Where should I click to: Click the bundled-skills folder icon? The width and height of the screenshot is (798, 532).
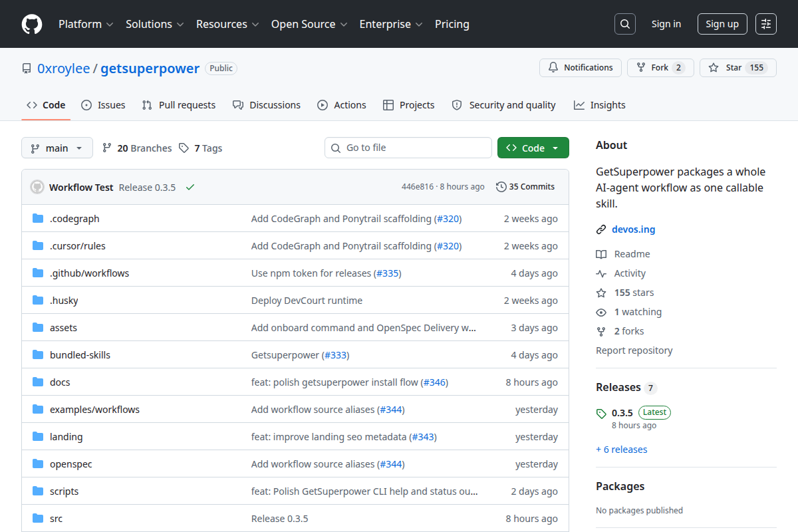click(38, 355)
